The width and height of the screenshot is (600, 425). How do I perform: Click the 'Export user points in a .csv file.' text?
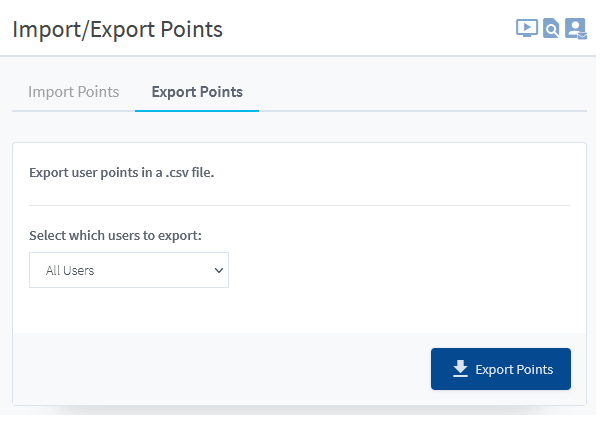[122, 173]
